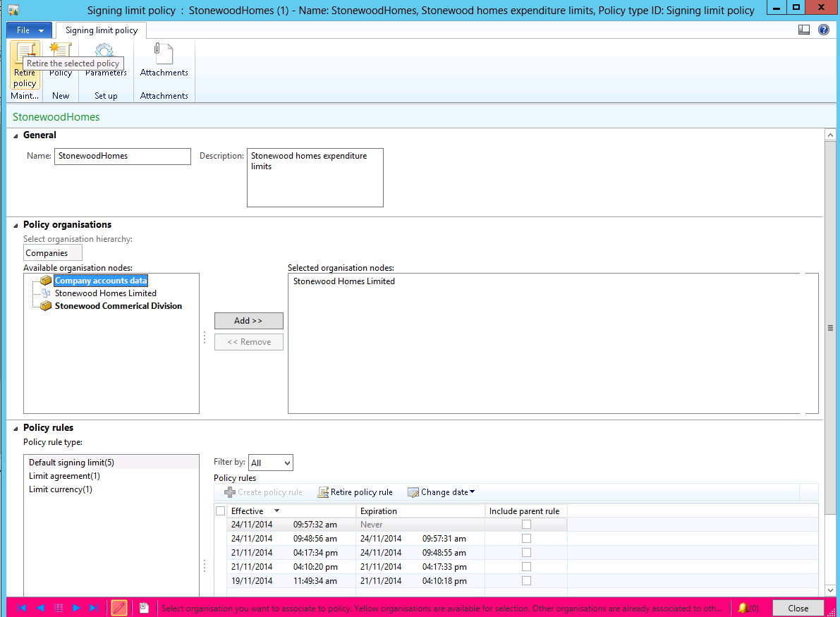This screenshot has height=617, width=840.
Task: Click the Add >> button
Action: pyautogui.click(x=248, y=320)
